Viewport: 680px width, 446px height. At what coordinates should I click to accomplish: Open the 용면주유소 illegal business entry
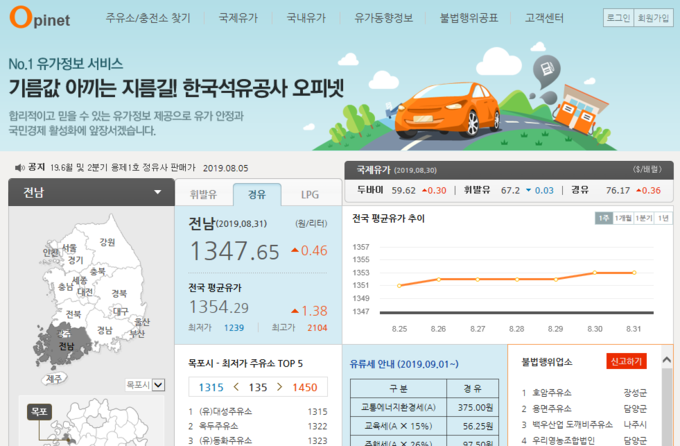[x=552, y=409]
